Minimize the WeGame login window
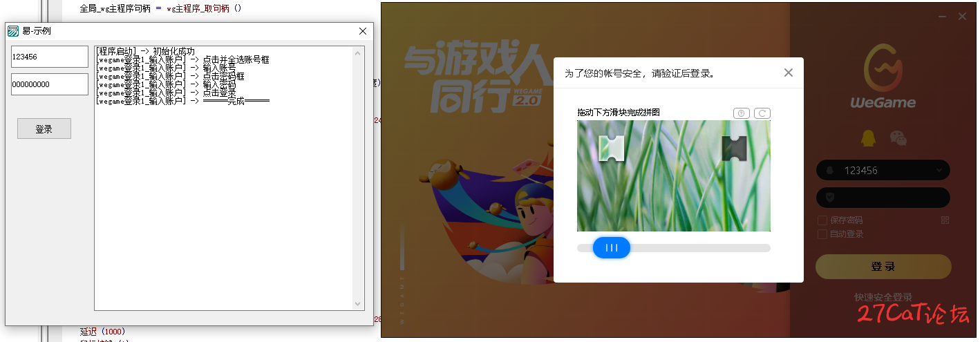 coord(943,17)
